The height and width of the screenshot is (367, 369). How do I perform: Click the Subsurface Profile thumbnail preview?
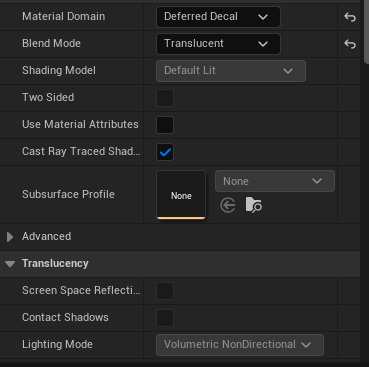pyautogui.click(x=181, y=195)
